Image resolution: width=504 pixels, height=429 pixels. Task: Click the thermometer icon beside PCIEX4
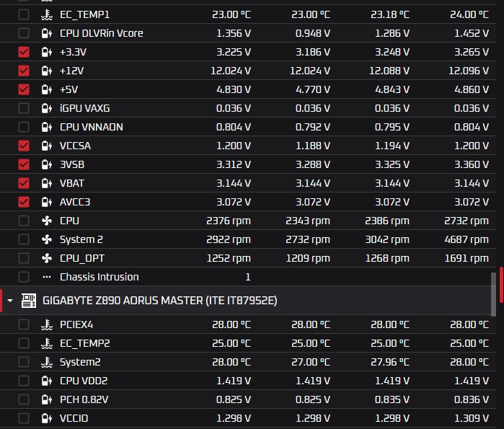click(x=46, y=324)
